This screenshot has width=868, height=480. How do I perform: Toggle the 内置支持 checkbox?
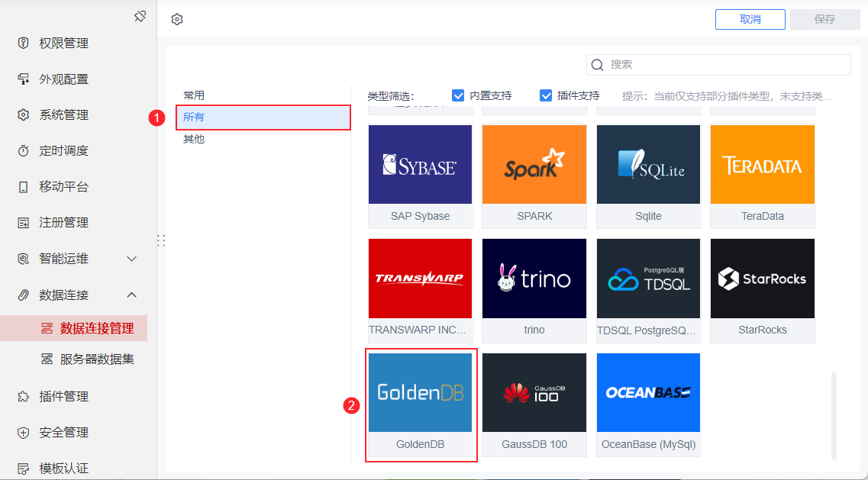point(458,96)
